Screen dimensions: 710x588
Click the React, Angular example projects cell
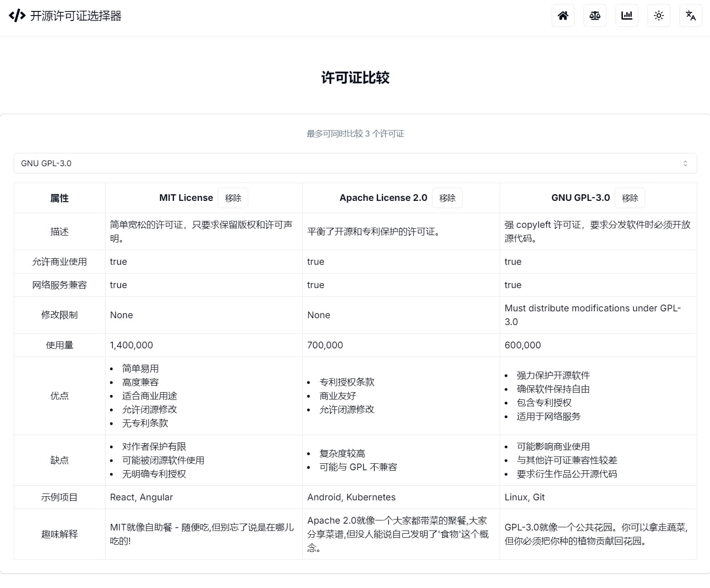click(x=141, y=497)
